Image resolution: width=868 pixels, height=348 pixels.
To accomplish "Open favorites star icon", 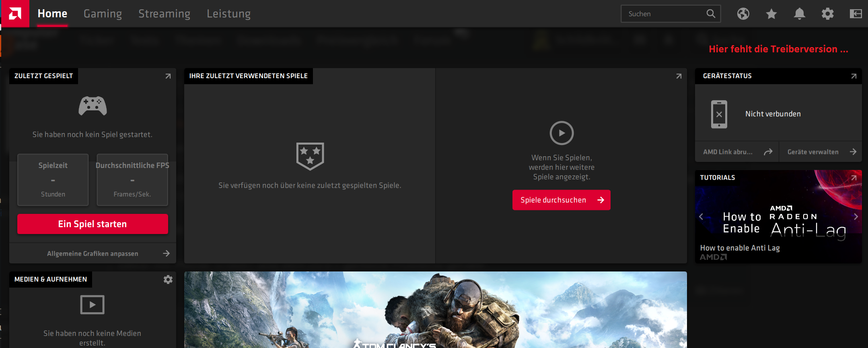I will (771, 14).
